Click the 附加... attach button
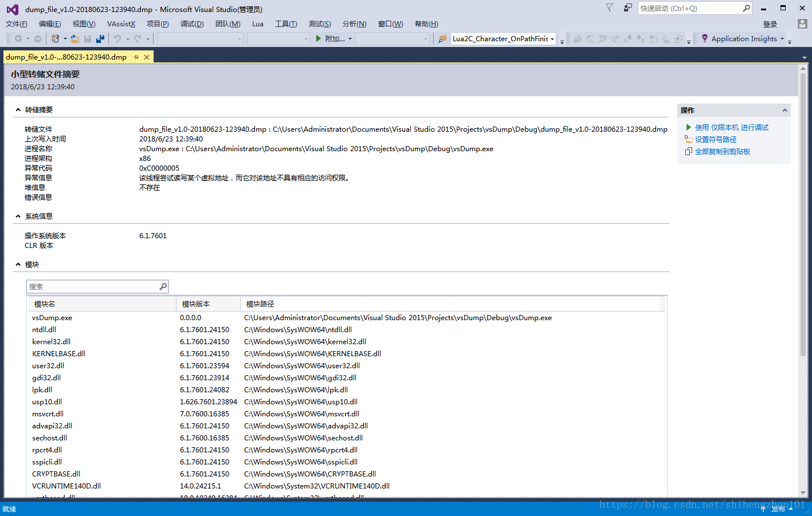Viewport: 812px width, 516px height. [x=335, y=39]
